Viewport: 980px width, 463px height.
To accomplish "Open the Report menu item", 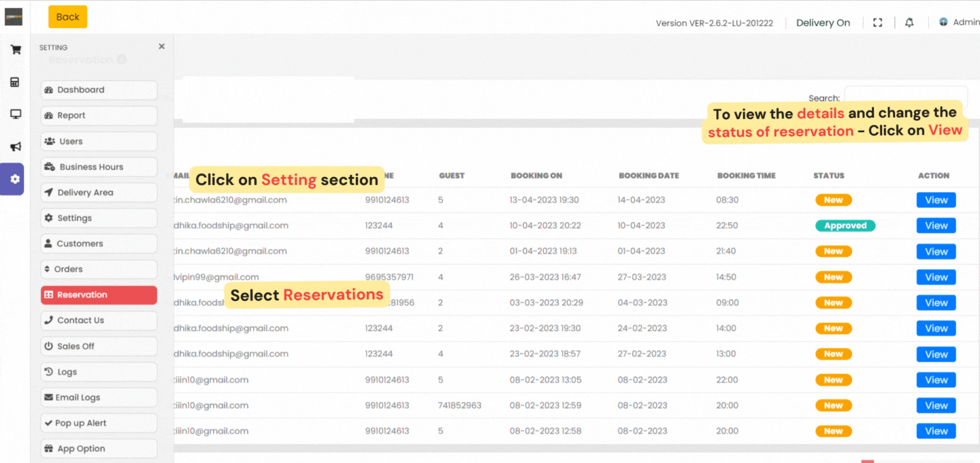I will pos(99,116).
